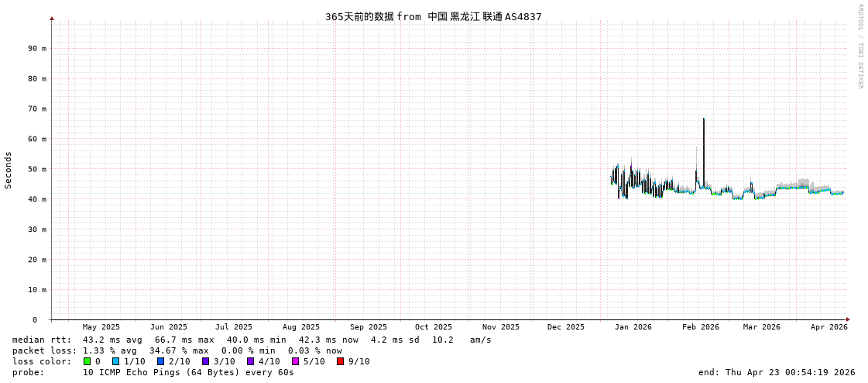This screenshot has height=383, width=868.
Task: Click the Jan 2026 x-axis label
Action: (x=633, y=327)
